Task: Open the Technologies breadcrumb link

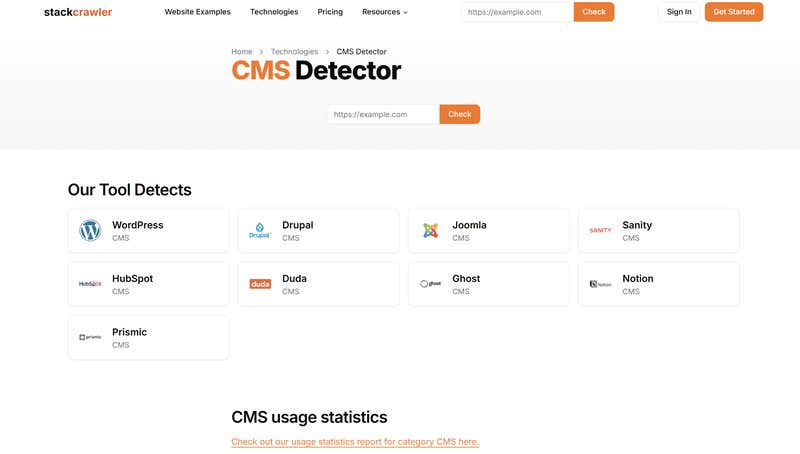Action: 294,52
